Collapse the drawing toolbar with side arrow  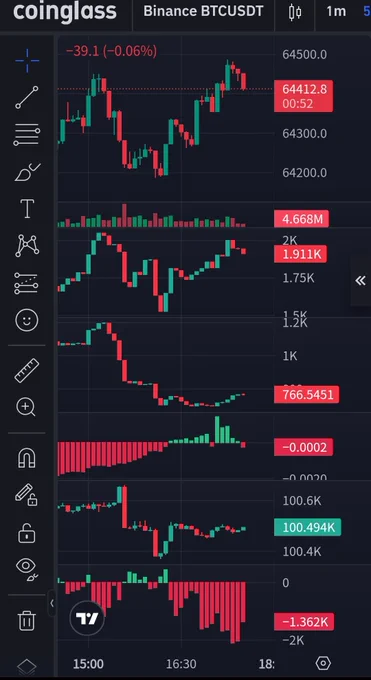[52, 603]
